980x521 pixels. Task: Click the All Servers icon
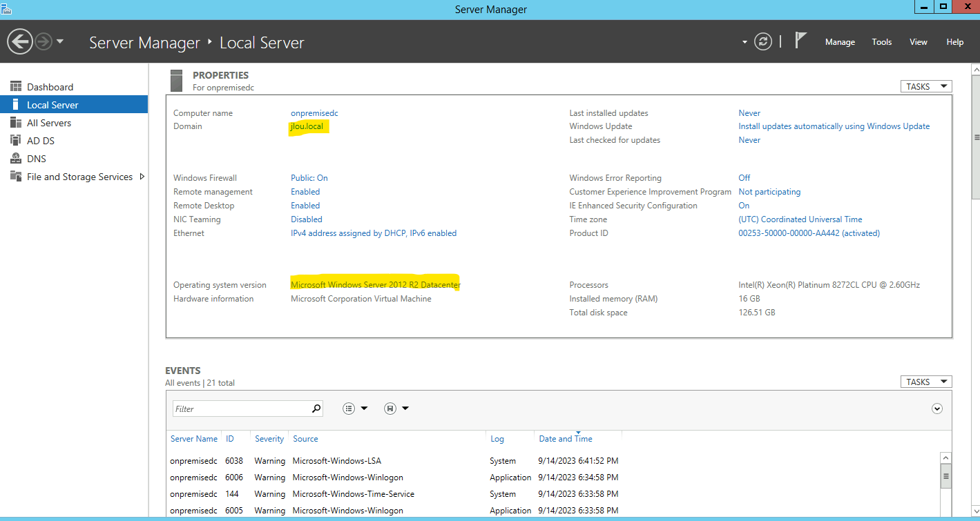[16, 122]
